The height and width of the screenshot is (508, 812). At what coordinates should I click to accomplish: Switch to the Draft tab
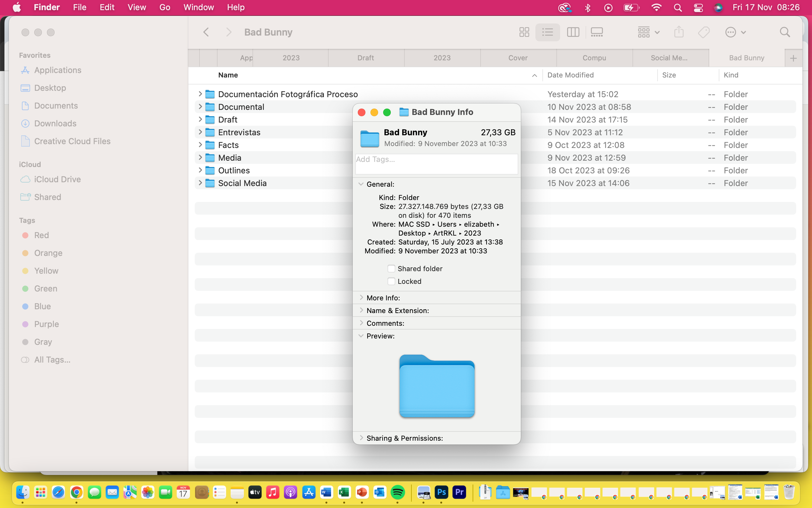click(x=366, y=58)
